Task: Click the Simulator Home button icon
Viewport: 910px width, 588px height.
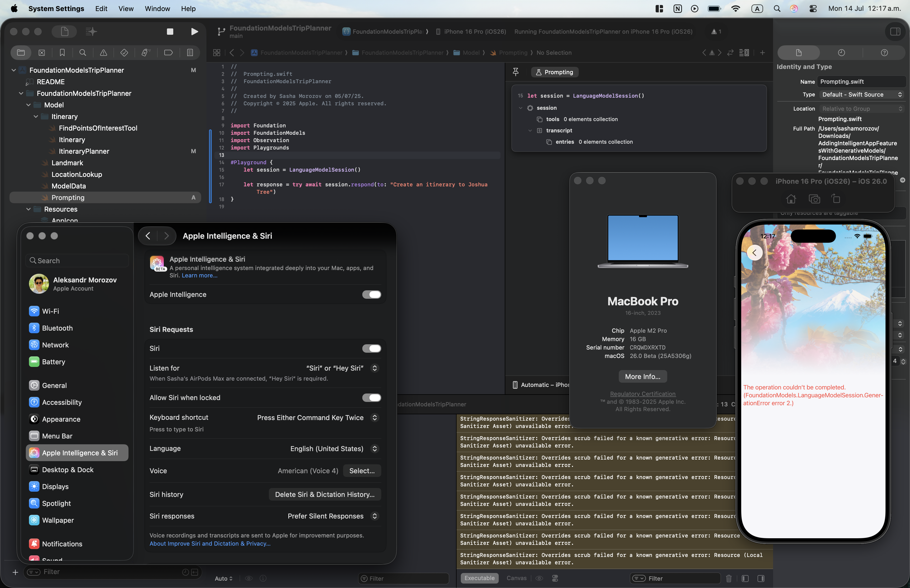Action: [x=791, y=199]
